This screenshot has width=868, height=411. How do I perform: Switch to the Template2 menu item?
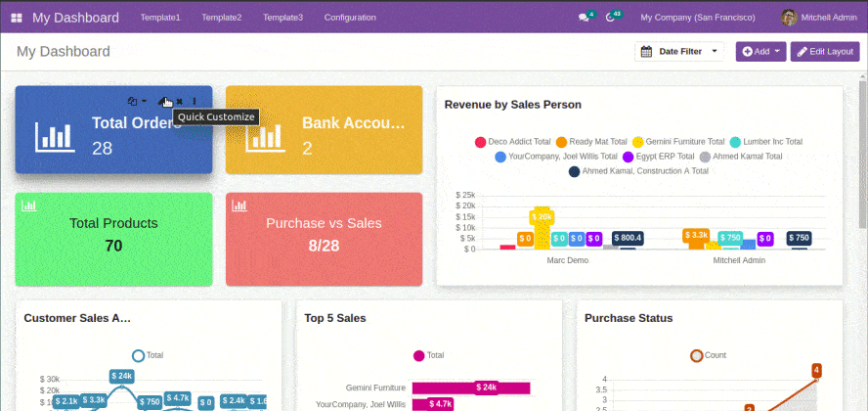tap(222, 18)
